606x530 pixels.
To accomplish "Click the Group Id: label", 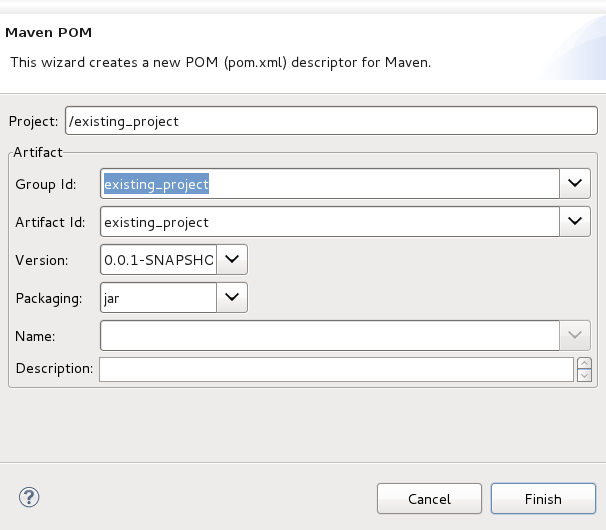I will [46, 184].
